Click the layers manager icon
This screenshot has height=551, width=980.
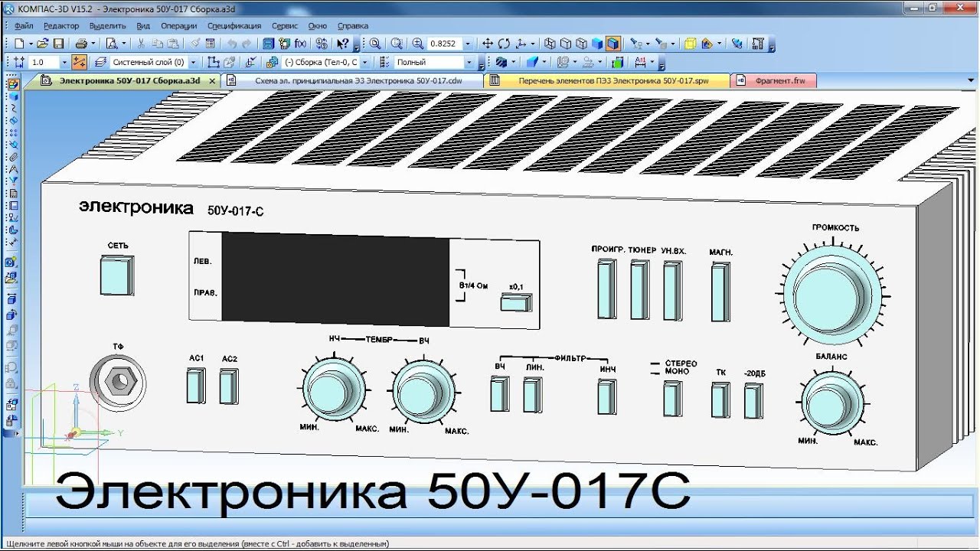(x=100, y=62)
